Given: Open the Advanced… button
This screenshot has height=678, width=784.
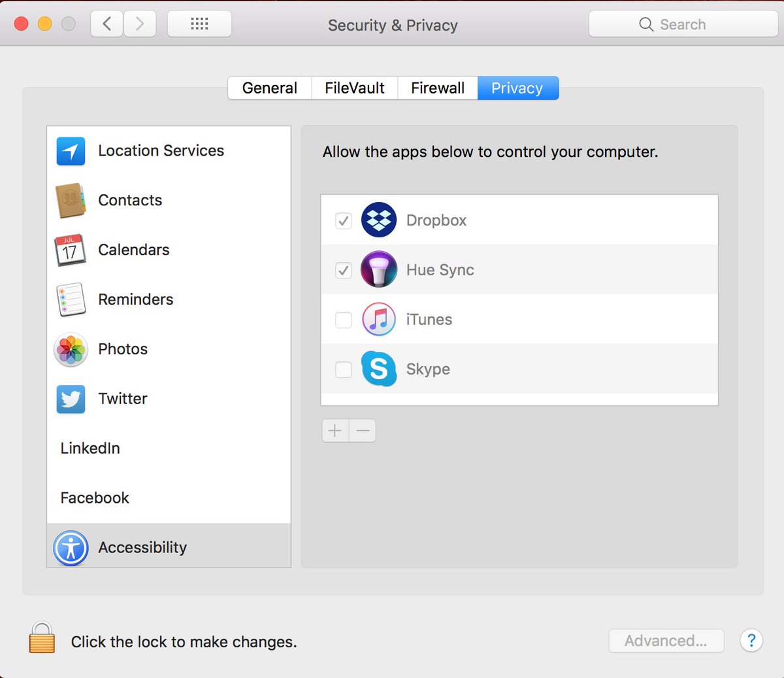Looking at the screenshot, I should tap(666, 641).
